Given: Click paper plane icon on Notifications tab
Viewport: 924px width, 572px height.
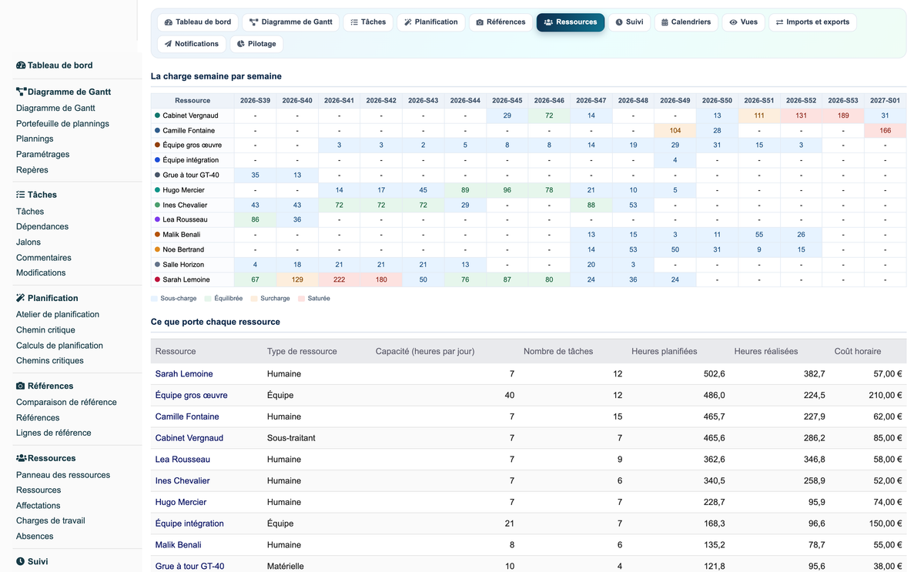Looking at the screenshot, I should (168, 44).
